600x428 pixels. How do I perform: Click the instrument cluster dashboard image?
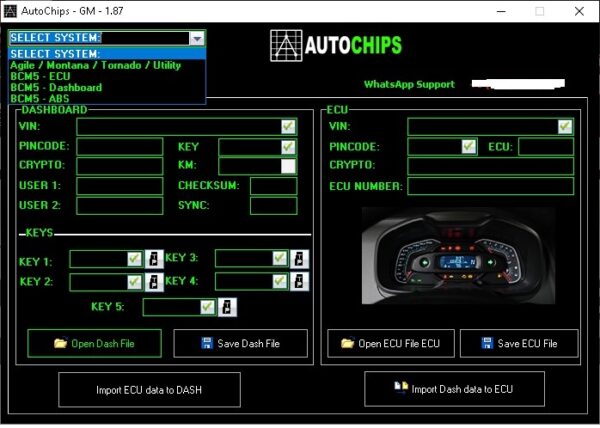(458, 256)
